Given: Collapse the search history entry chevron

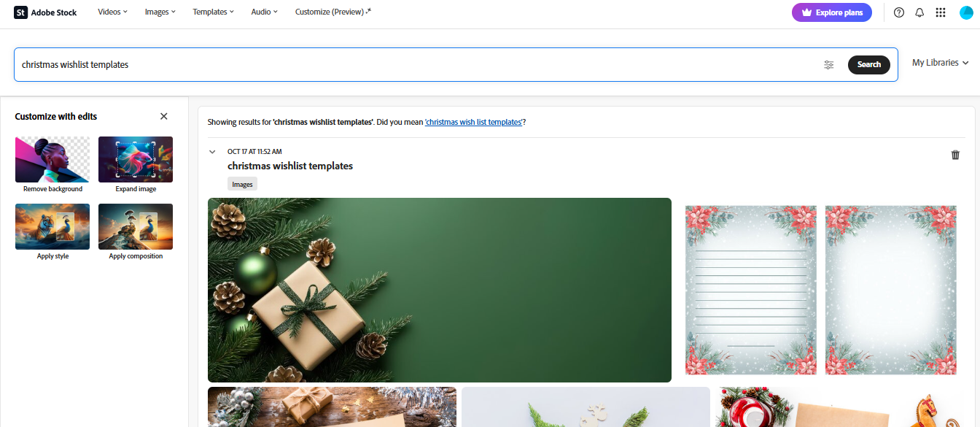Looking at the screenshot, I should coord(212,152).
